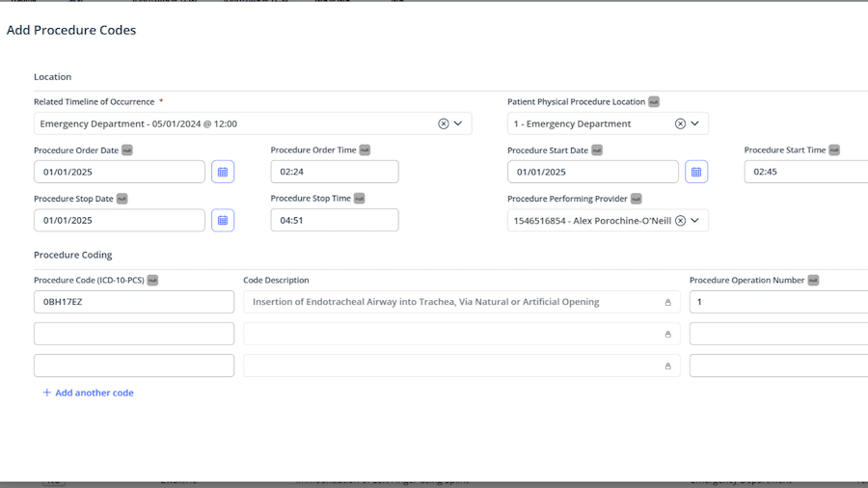
Task: Expand the Patient Physical Procedure Location dropdown
Action: 694,123
